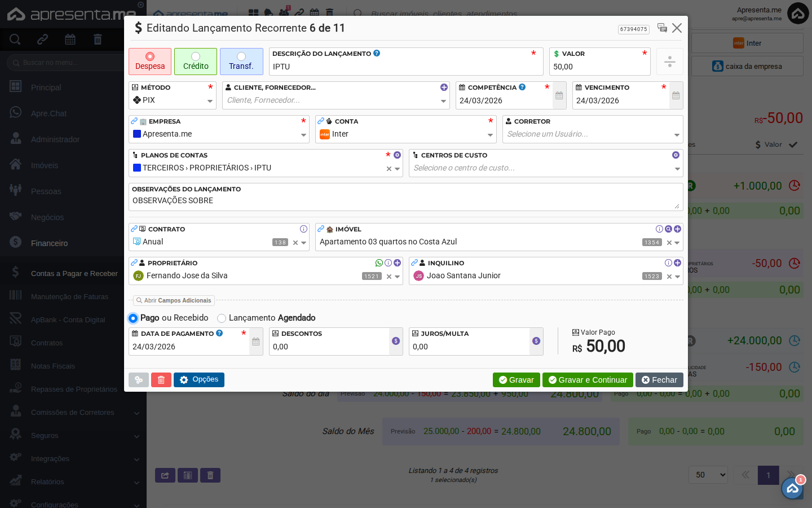Open the Financeiro menu section
812x508 pixels.
tap(49, 243)
